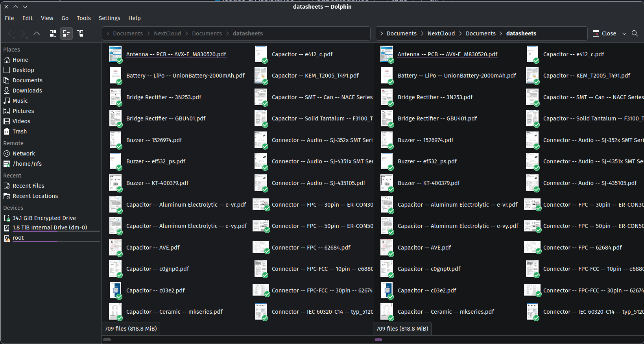The image size is (644, 344).
Task: Open Trash in Places panel
Action: (19, 131)
